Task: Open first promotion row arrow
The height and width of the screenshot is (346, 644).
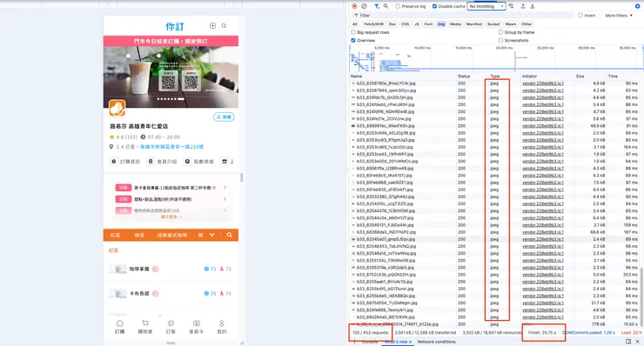Action: (225, 188)
